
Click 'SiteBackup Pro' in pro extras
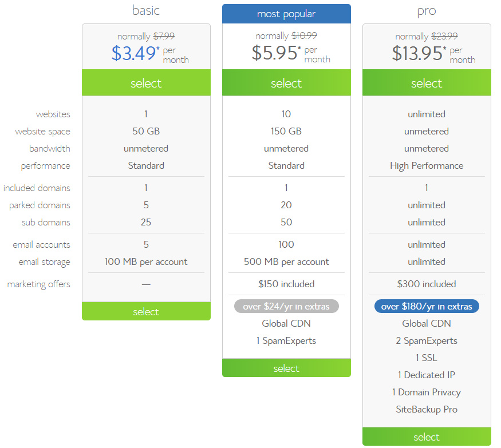(x=427, y=409)
